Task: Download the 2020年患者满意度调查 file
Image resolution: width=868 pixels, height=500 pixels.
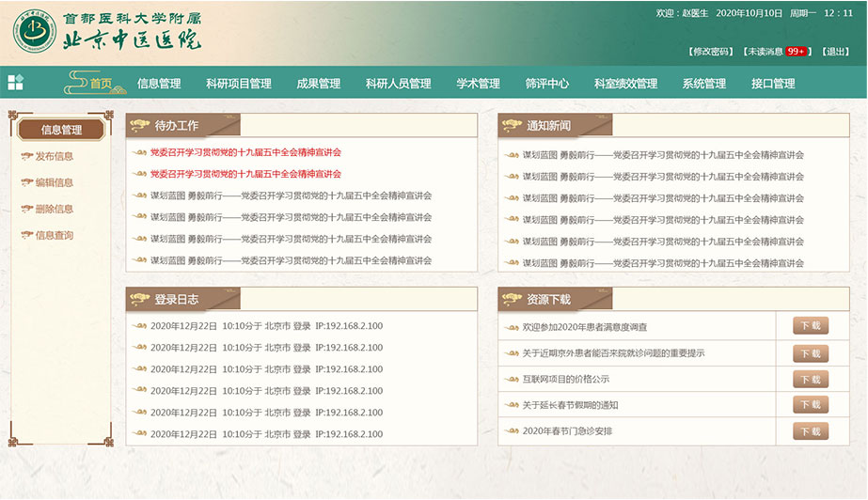Action: click(x=810, y=326)
